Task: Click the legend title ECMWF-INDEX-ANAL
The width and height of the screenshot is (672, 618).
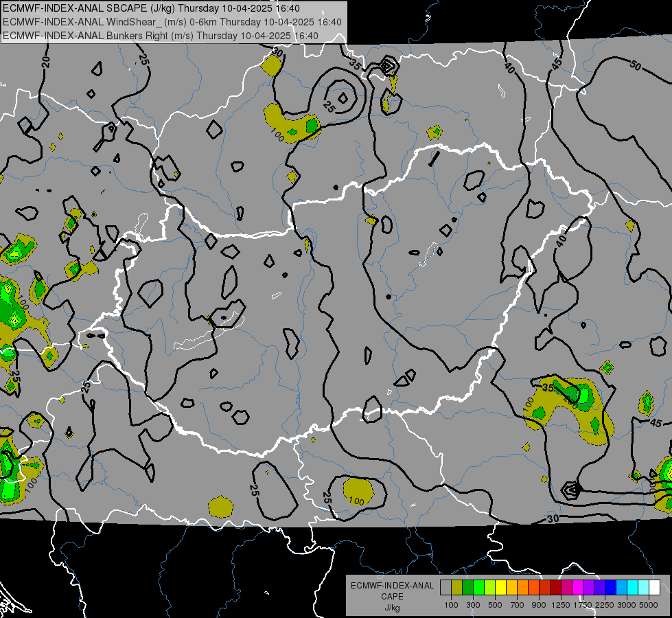Action: [x=392, y=586]
